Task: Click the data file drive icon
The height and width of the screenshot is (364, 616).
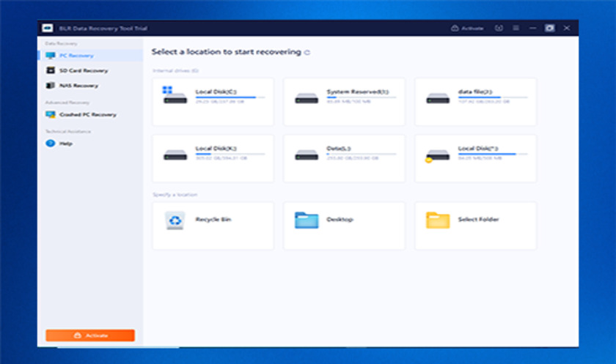Action: coord(438,98)
